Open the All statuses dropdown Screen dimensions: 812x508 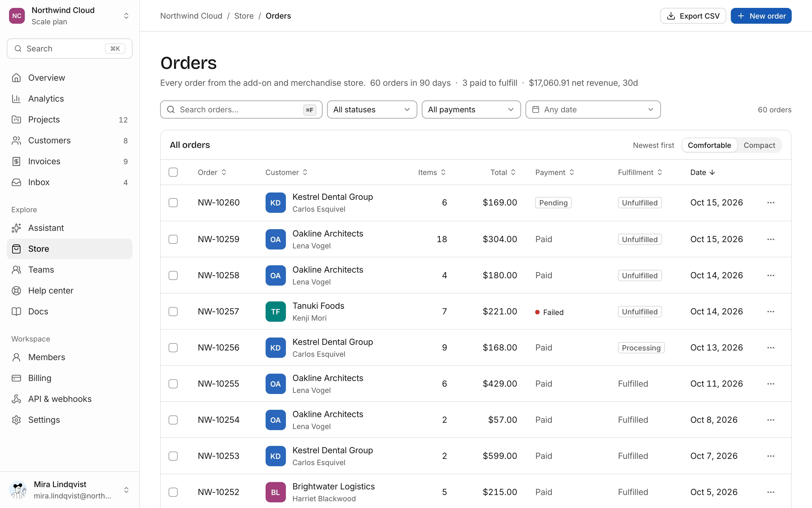pos(372,110)
